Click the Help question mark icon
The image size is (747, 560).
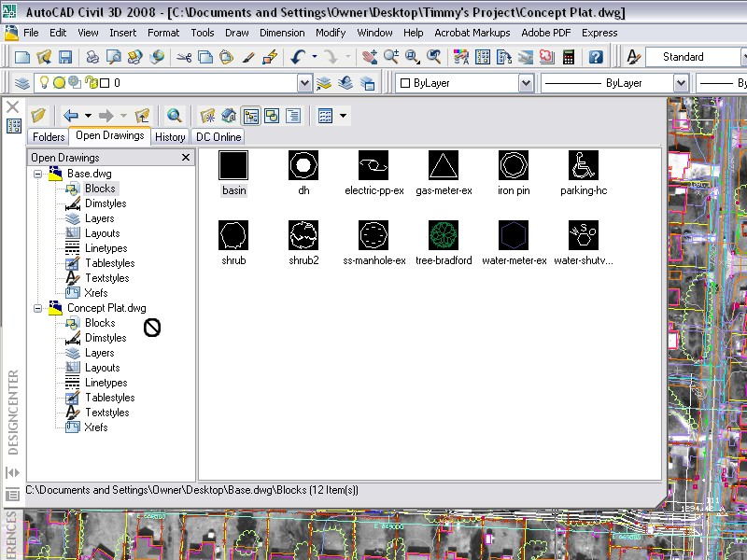(x=596, y=57)
